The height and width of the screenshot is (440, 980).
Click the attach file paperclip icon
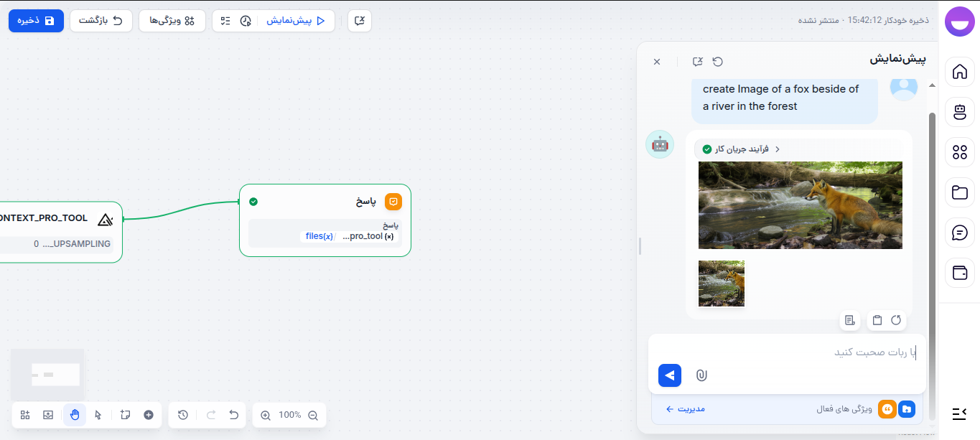pos(701,375)
